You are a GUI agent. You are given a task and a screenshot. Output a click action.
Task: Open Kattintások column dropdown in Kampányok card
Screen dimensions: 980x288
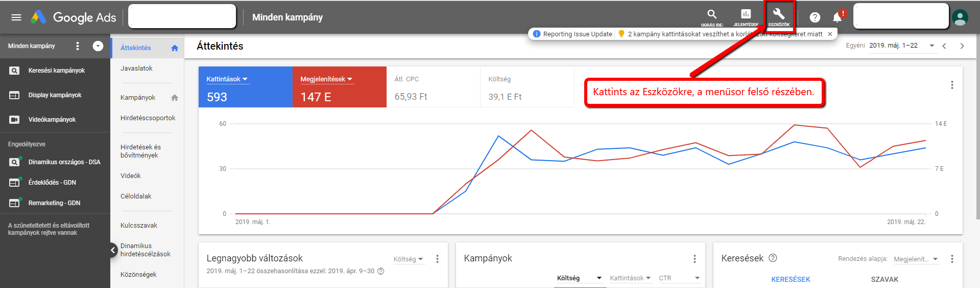(x=630, y=278)
